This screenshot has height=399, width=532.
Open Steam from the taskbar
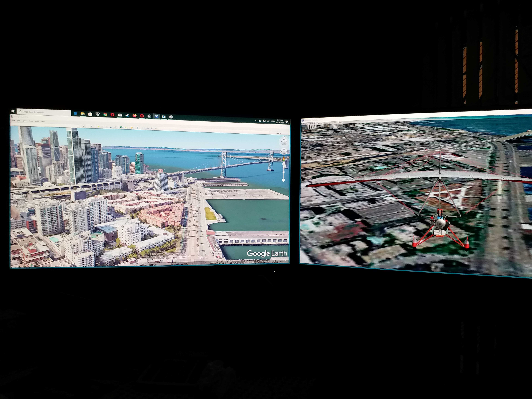tap(127, 115)
